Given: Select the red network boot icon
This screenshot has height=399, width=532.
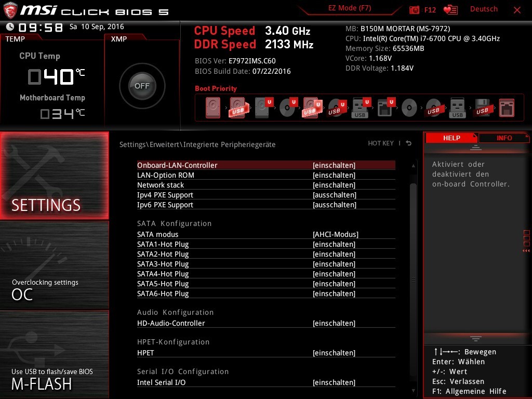Looking at the screenshot, I should point(507,108).
